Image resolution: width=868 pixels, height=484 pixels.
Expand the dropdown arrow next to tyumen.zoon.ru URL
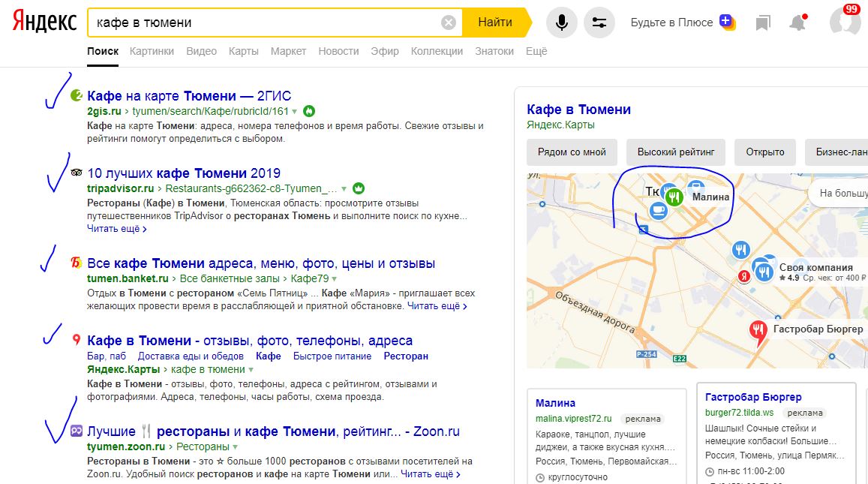pyautogui.click(x=236, y=447)
